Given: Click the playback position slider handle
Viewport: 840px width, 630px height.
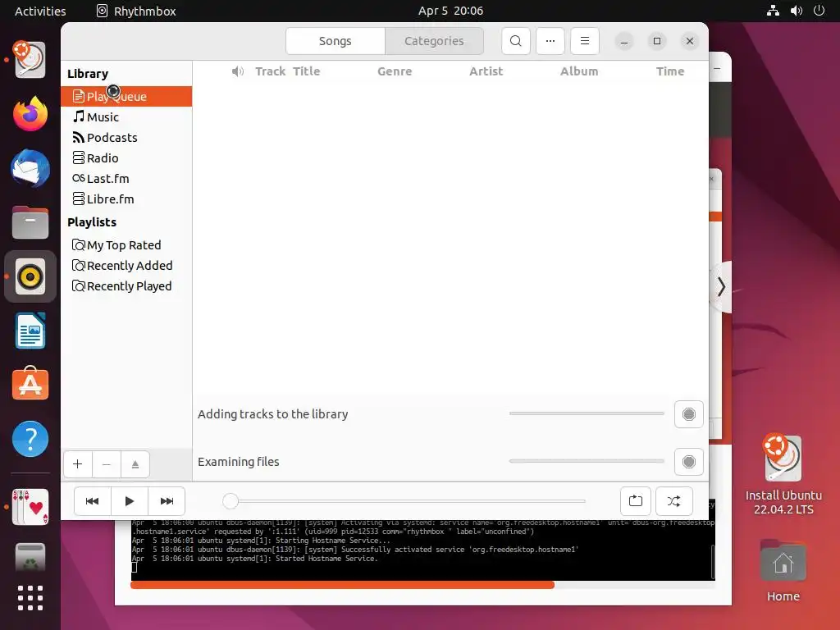Looking at the screenshot, I should pyautogui.click(x=231, y=501).
